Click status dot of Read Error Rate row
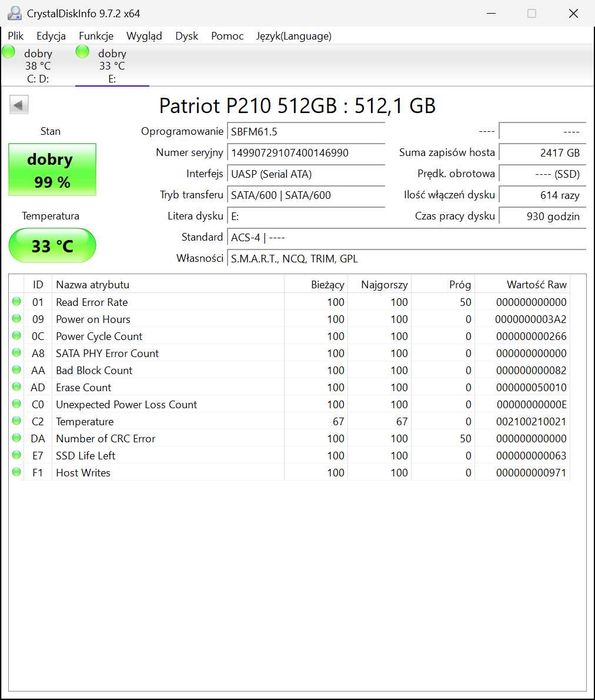This screenshot has width=595, height=700. coord(17,302)
